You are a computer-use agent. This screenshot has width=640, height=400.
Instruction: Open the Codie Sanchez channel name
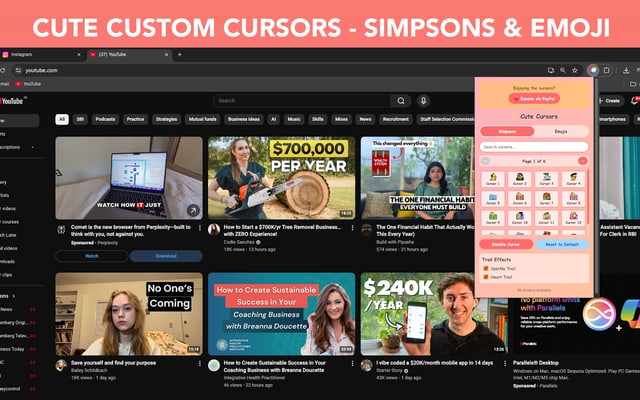pos(239,242)
